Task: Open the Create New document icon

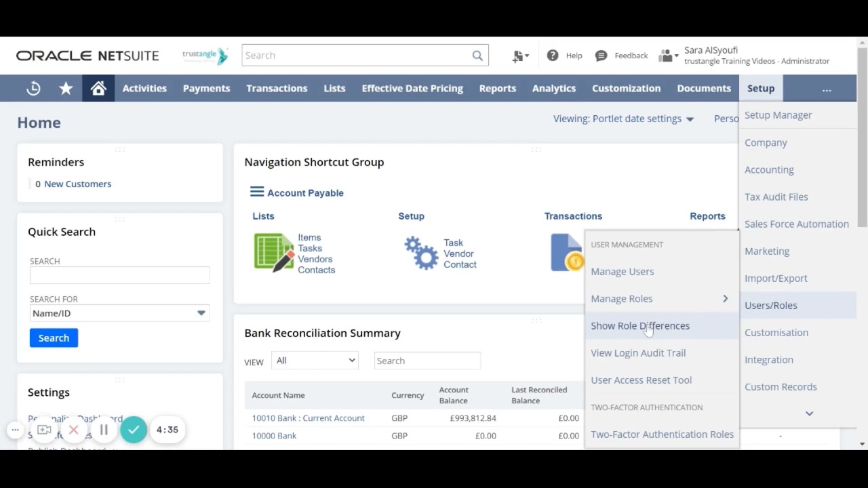Action: point(520,56)
